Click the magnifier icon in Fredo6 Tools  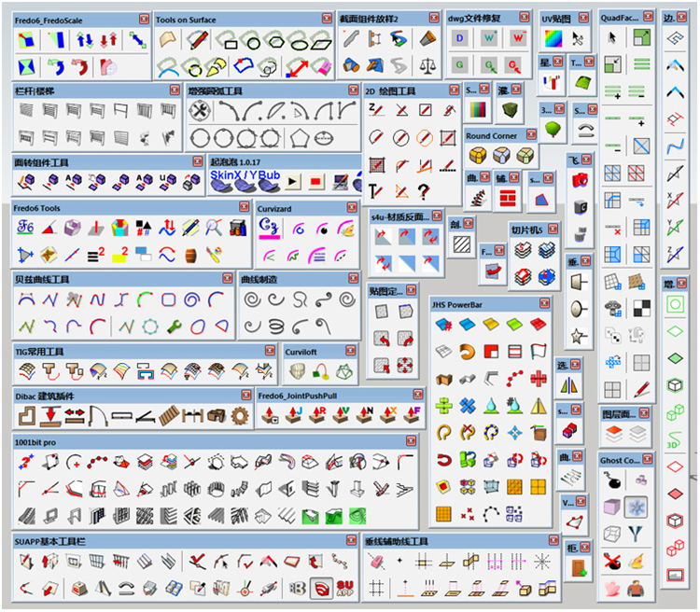pyautogui.click(x=214, y=228)
